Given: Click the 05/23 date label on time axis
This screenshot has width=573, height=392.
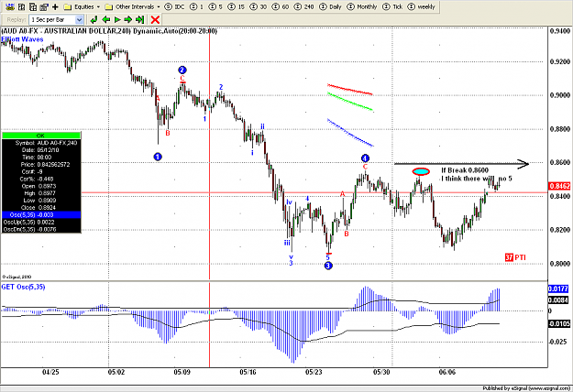Looking at the screenshot, I should point(314,372).
